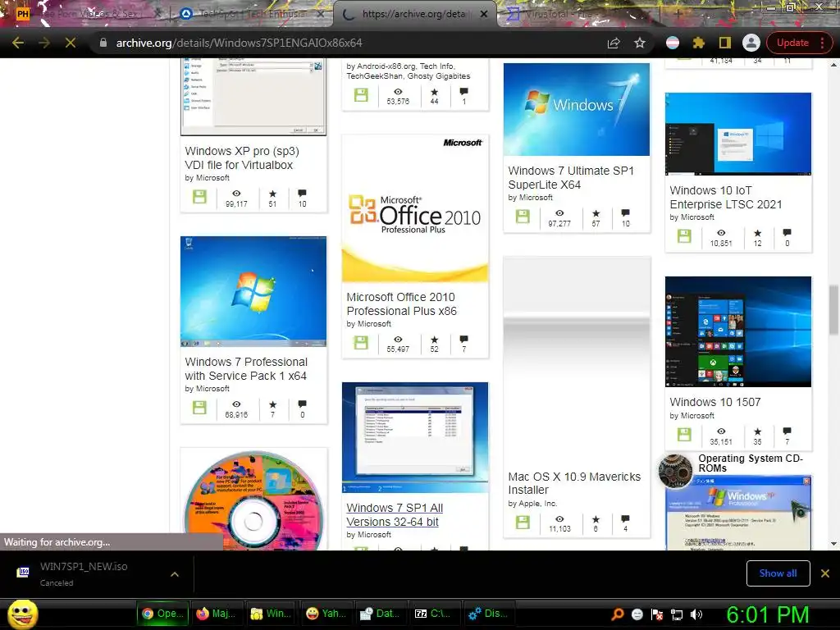Image resolution: width=840 pixels, height=630 pixels.
Task: Open Windows 7 Professional with Service Pack 1 link
Action: click(x=246, y=368)
